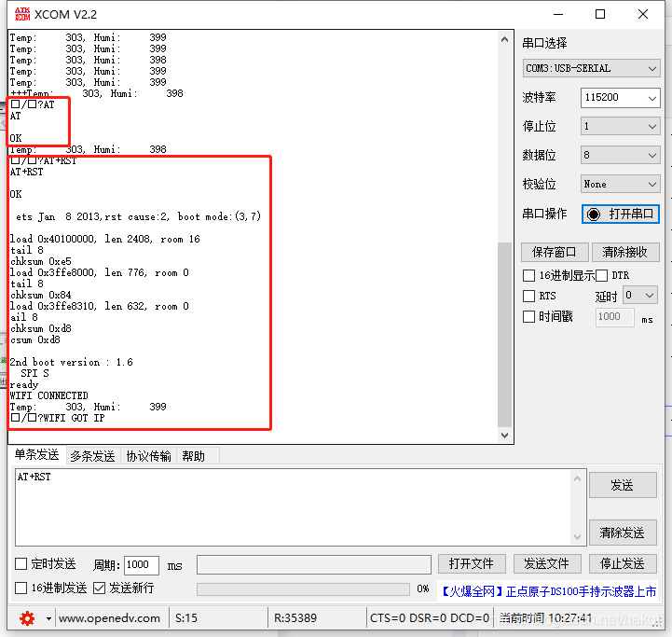
Task: Click the red settings gear icon
Action: pyautogui.click(x=27, y=618)
